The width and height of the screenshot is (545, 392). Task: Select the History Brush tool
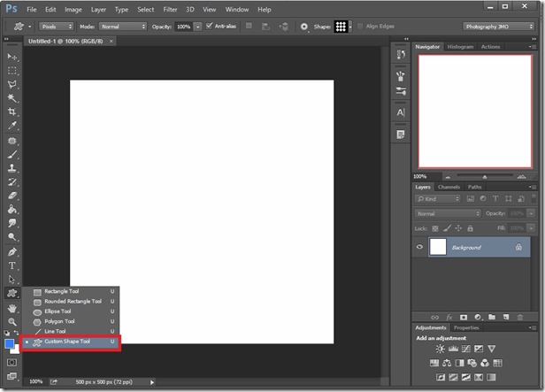(12, 181)
